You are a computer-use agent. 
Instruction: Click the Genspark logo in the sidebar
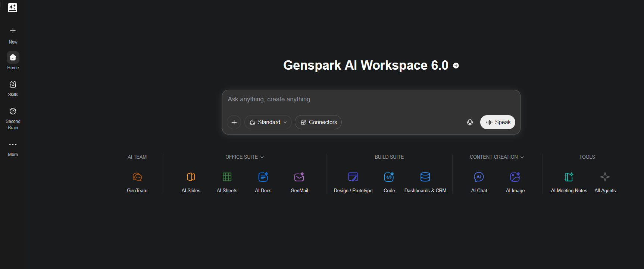pos(13,8)
